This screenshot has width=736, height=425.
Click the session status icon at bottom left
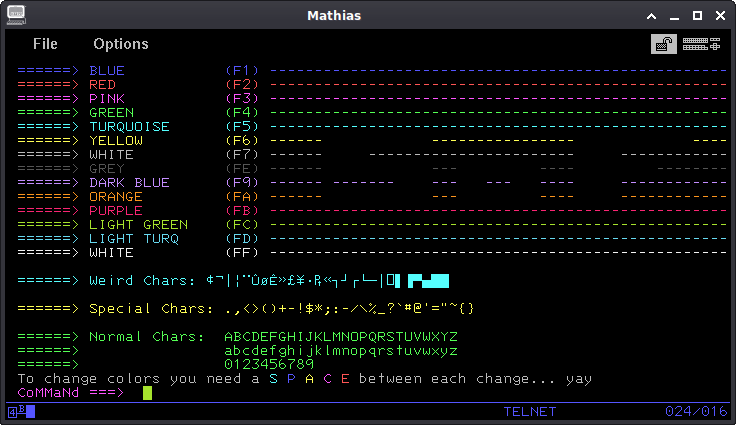point(22,412)
